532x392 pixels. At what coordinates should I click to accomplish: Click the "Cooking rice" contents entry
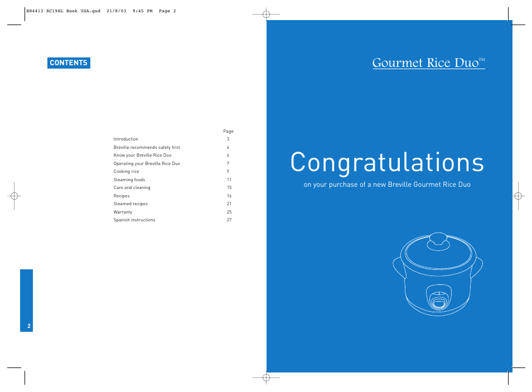126,171
